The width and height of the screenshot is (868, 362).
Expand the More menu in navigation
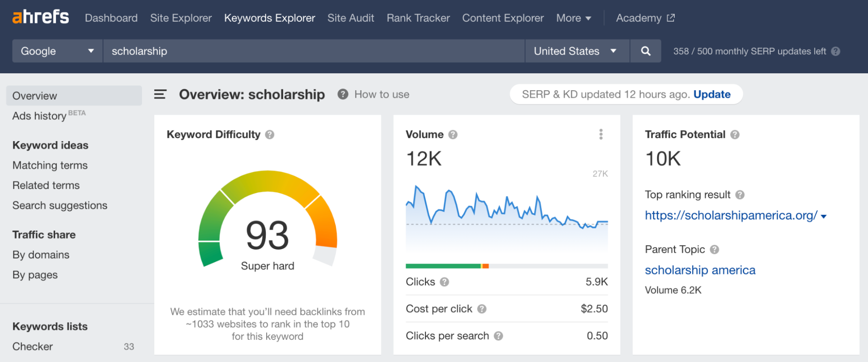click(x=573, y=18)
